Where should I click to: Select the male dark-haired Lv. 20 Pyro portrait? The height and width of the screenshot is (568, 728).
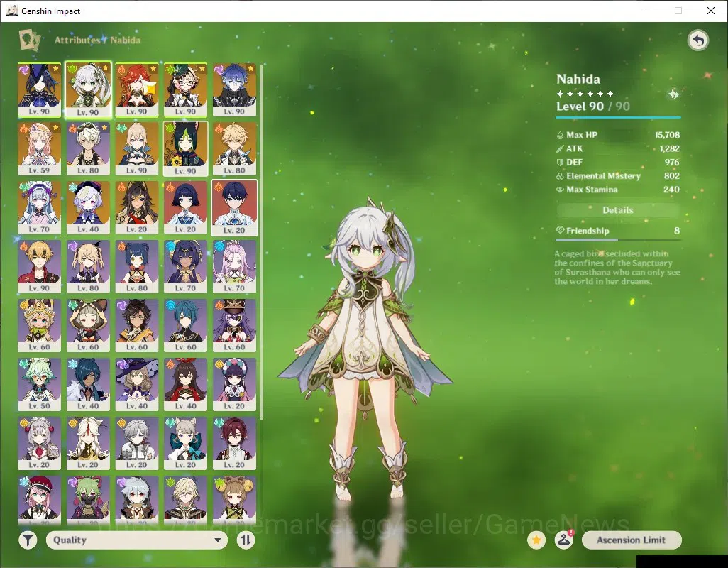pos(234,207)
